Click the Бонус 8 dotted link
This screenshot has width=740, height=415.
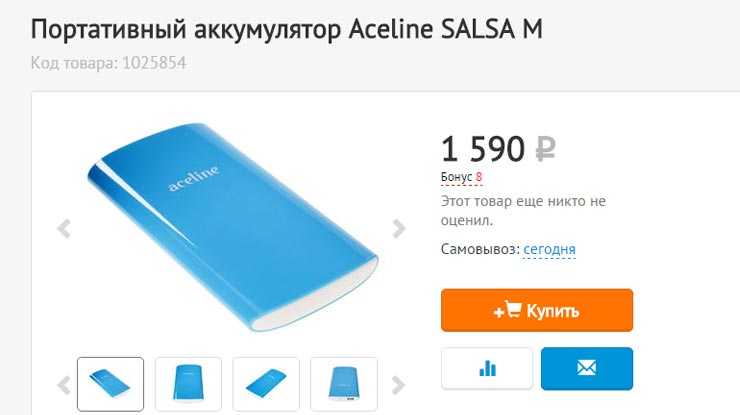pos(462,177)
